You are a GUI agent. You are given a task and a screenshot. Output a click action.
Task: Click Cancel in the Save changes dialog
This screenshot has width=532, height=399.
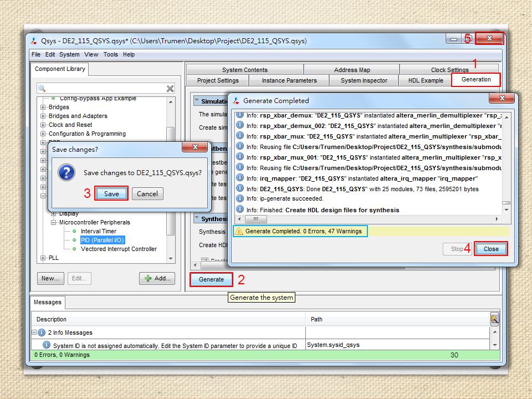147,193
